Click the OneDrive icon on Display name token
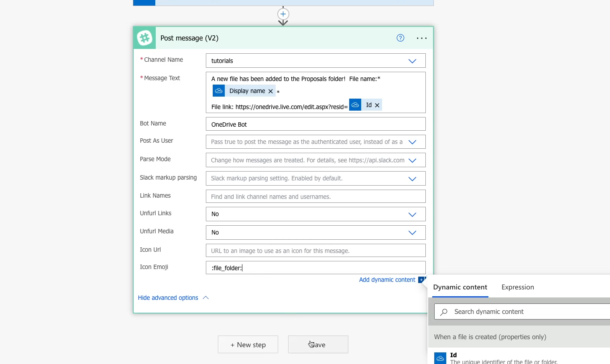The image size is (610, 364). click(x=219, y=91)
